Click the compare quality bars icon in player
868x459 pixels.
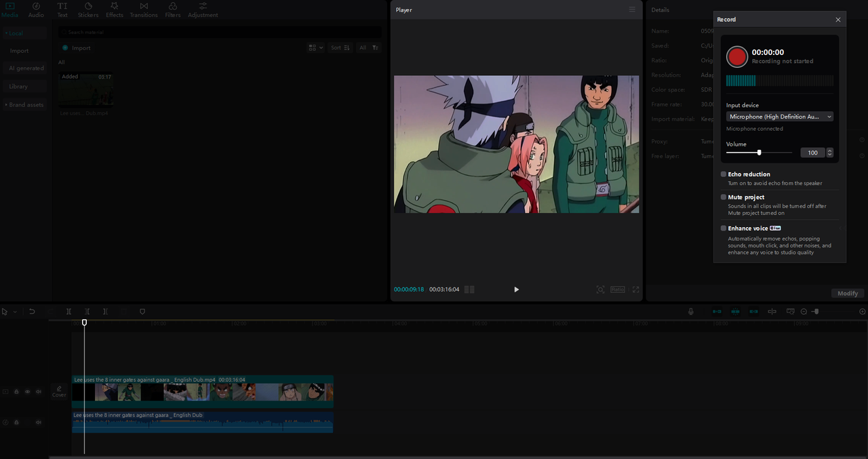coord(469,290)
